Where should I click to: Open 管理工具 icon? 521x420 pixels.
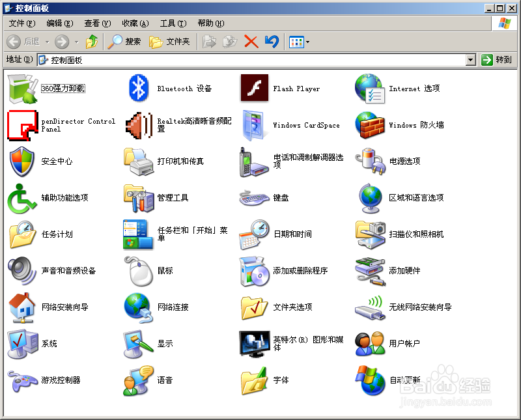click(x=139, y=199)
